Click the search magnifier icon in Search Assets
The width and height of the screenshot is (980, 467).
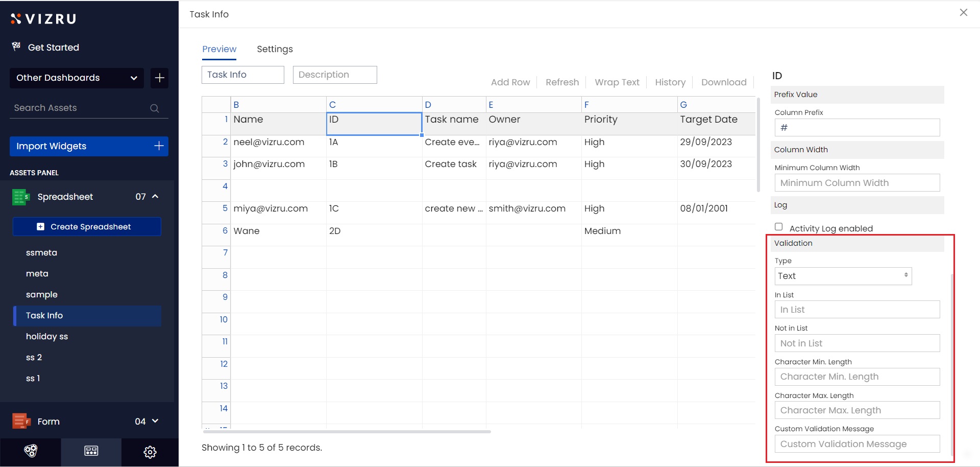coord(154,108)
